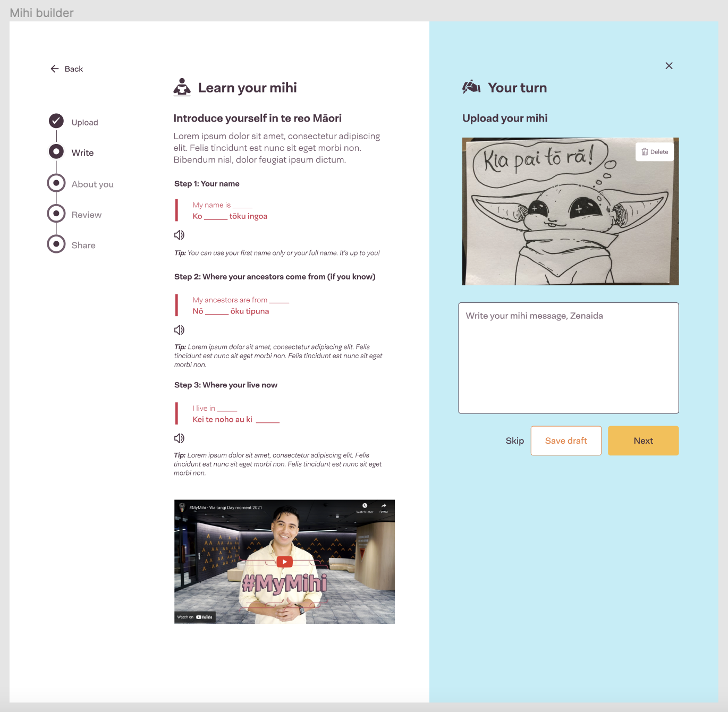The width and height of the screenshot is (728, 712).
Task: Go to the Review step
Action: click(56, 214)
